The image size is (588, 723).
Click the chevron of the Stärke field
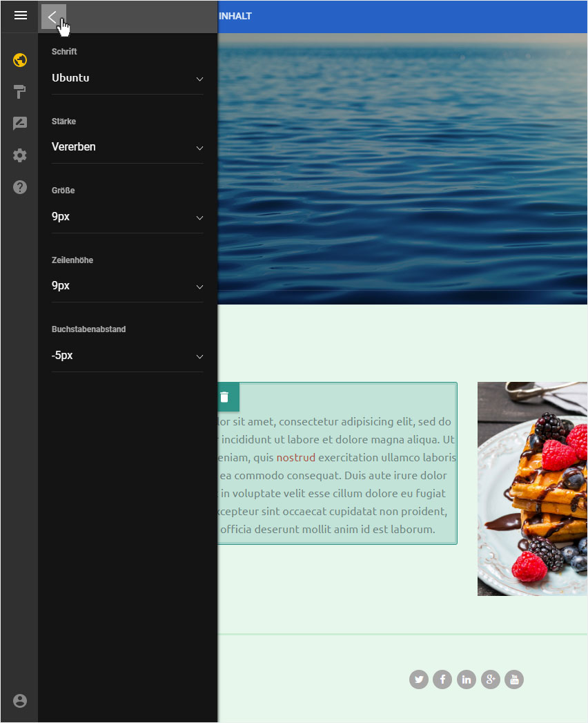pyautogui.click(x=199, y=148)
